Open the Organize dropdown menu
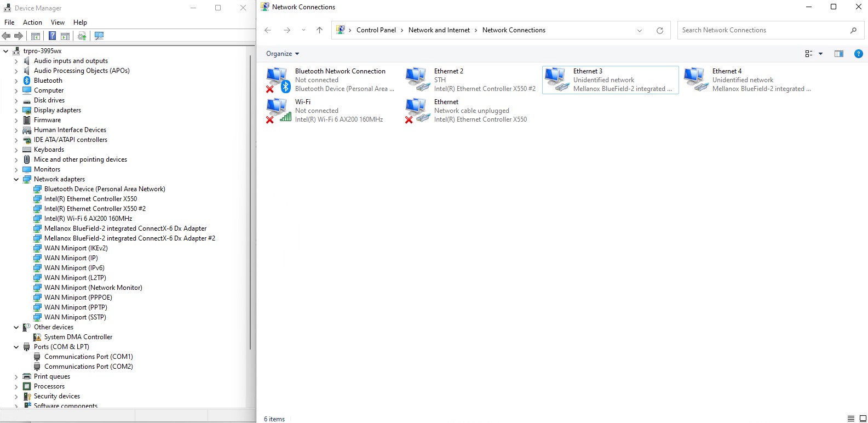Viewport: 868px width, 423px height. tap(283, 54)
